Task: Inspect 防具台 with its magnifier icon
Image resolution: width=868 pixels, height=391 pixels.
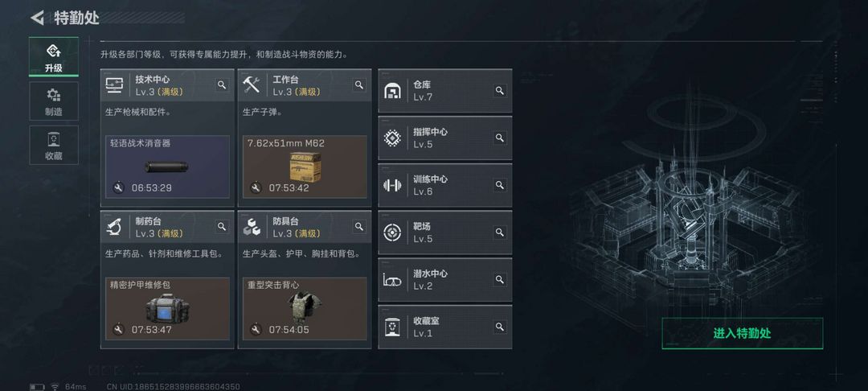Action: (x=359, y=227)
